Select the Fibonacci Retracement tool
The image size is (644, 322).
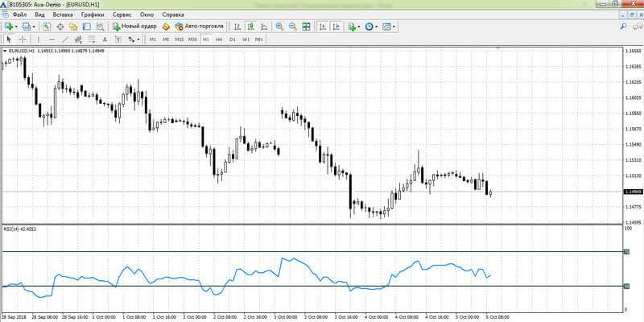point(92,39)
